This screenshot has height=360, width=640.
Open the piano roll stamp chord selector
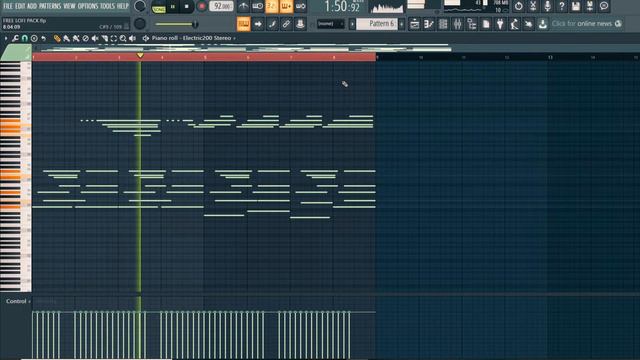click(34, 38)
